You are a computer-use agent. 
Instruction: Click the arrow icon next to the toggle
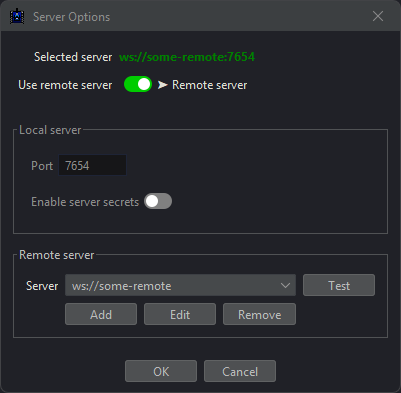coord(162,85)
